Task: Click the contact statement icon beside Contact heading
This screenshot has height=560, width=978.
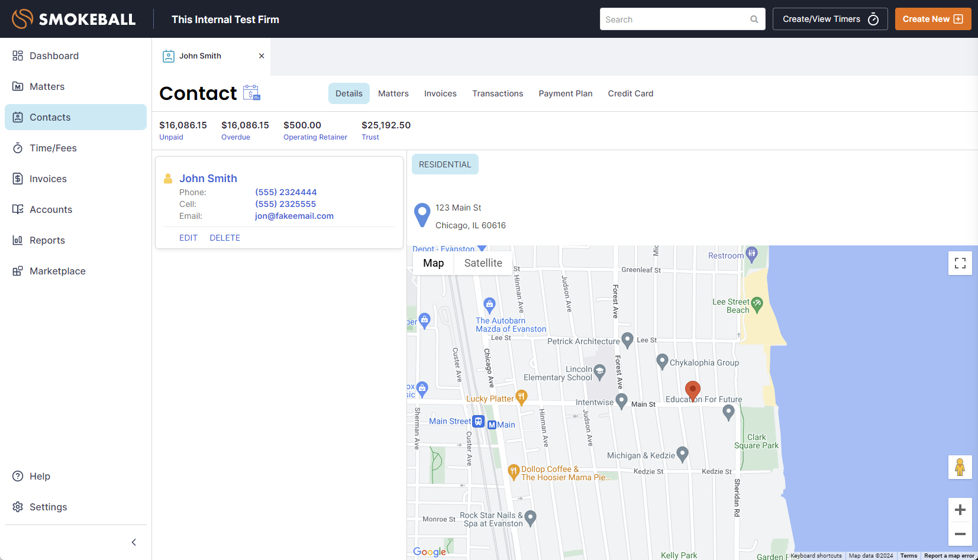Action: [x=251, y=93]
